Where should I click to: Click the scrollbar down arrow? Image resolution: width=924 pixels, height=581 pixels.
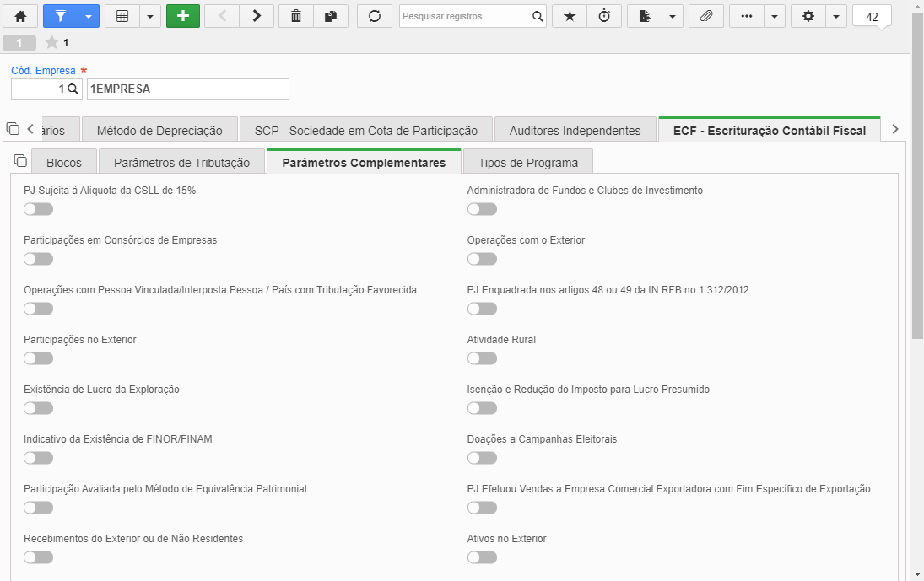tap(917, 574)
